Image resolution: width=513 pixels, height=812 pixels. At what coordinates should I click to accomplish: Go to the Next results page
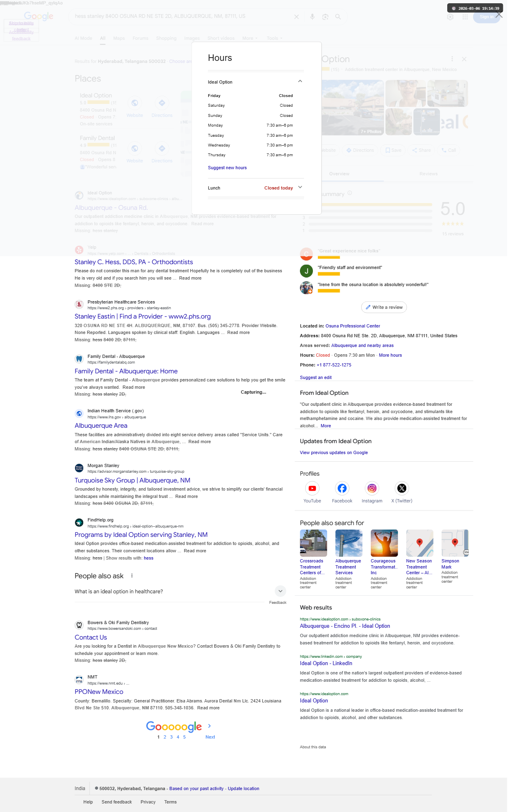click(210, 737)
